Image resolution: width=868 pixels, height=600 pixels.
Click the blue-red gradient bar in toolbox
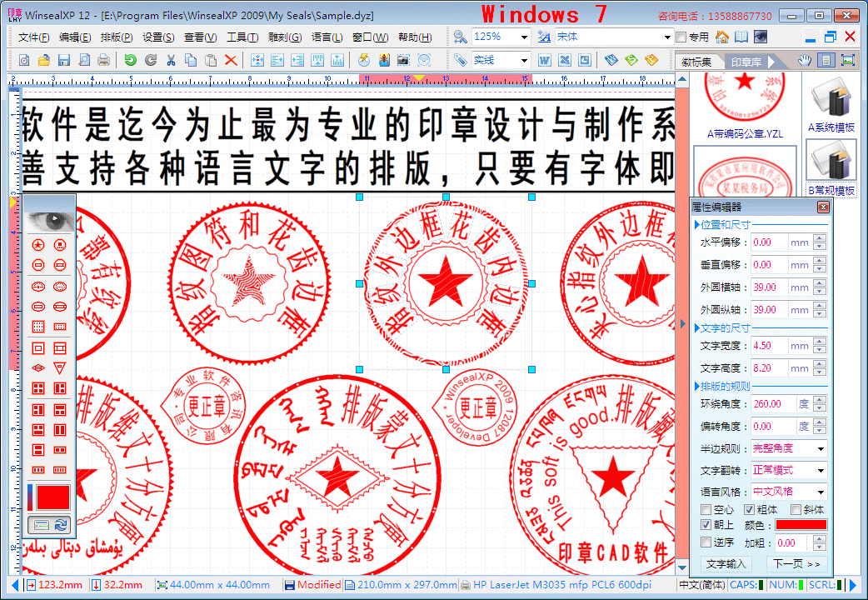pos(30,497)
